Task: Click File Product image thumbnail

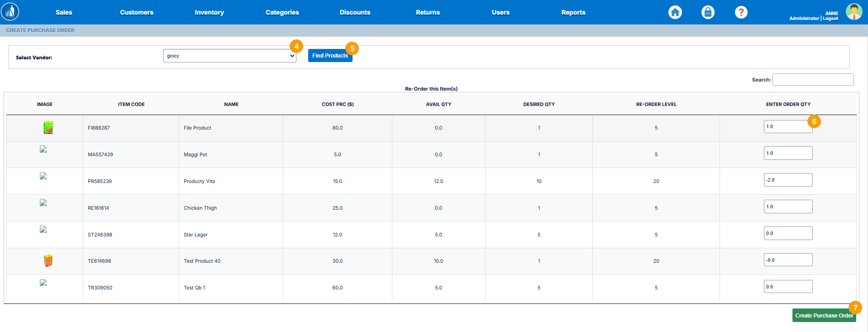Action: 48,128
